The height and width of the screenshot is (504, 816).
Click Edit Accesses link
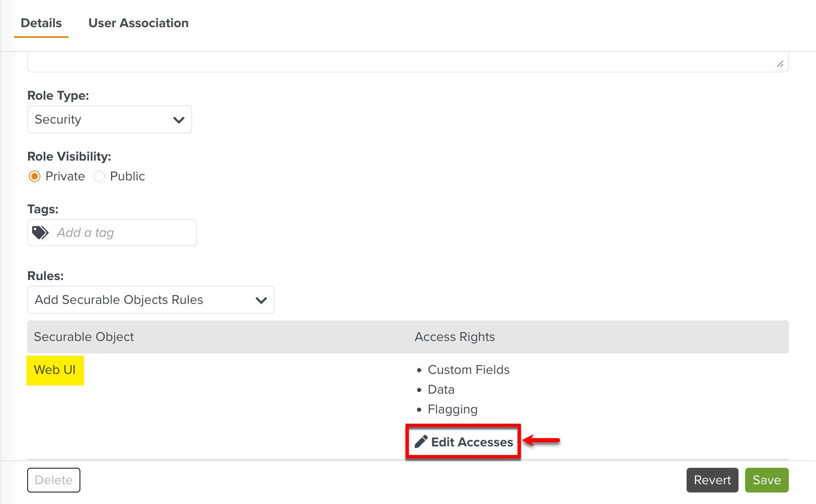(472, 442)
